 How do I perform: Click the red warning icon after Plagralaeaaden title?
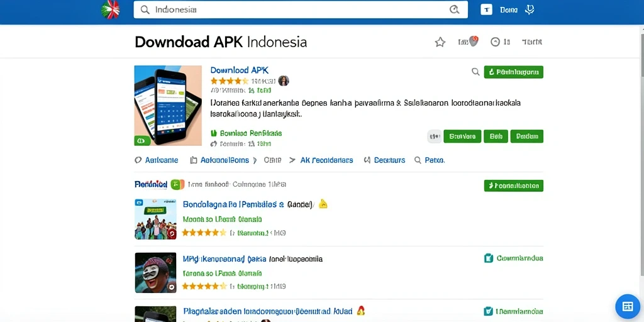tap(361, 310)
